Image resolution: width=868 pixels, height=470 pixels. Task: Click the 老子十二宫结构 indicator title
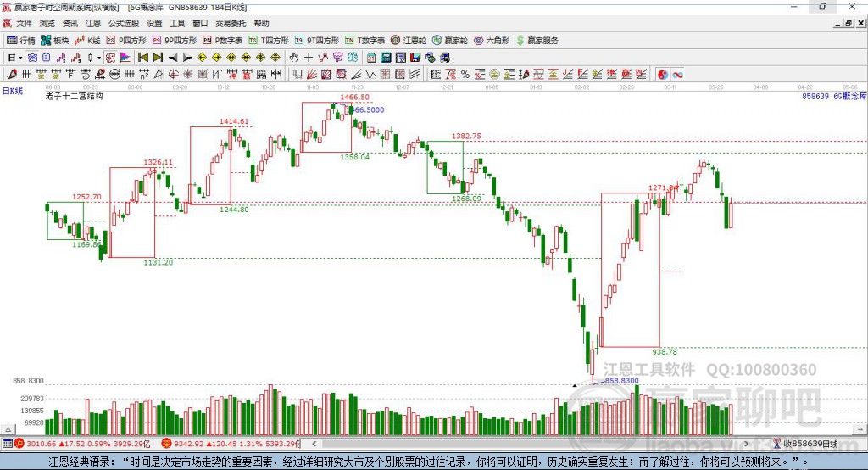tap(75, 96)
